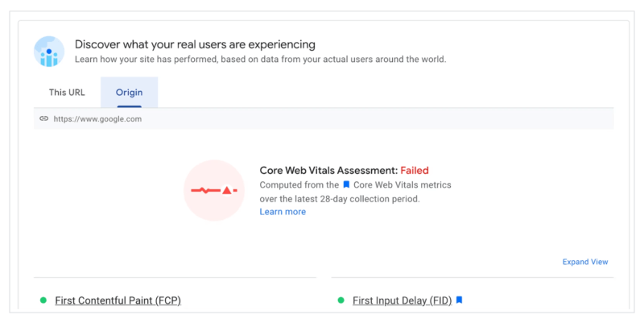The width and height of the screenshot is (644, 323).
Task: Expand the view using Expand View
Action: coord(585,262)
